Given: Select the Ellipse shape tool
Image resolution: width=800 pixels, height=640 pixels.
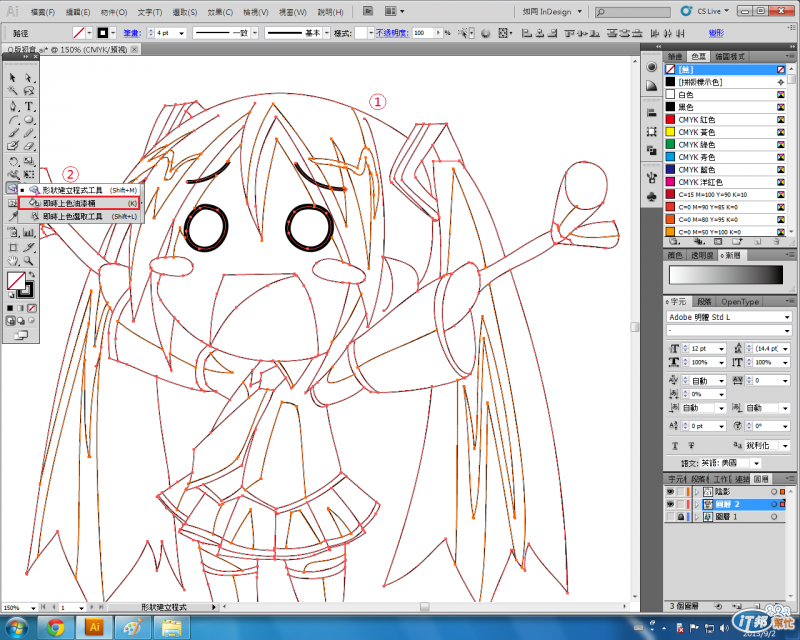Looking at the screenshot, I should tap(29, 120).
